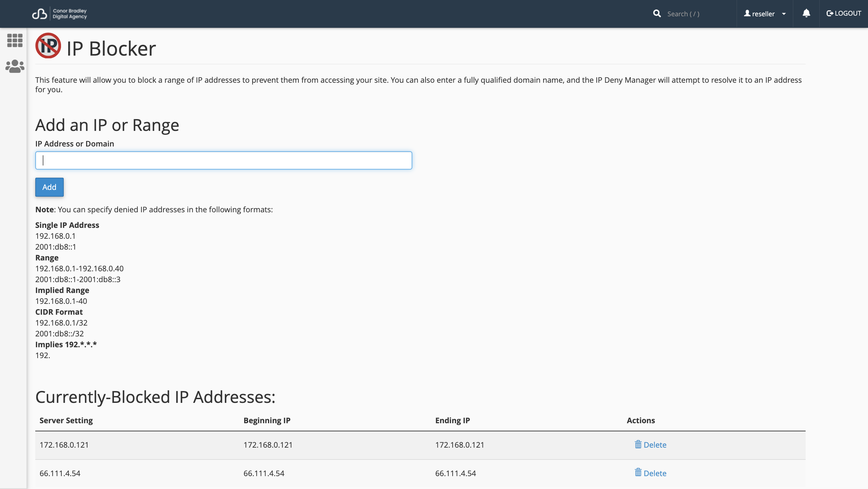Click the Server Setting column header
Viewport: 868px width, 489px height.
pyautogui.click(x=66, y=420)
